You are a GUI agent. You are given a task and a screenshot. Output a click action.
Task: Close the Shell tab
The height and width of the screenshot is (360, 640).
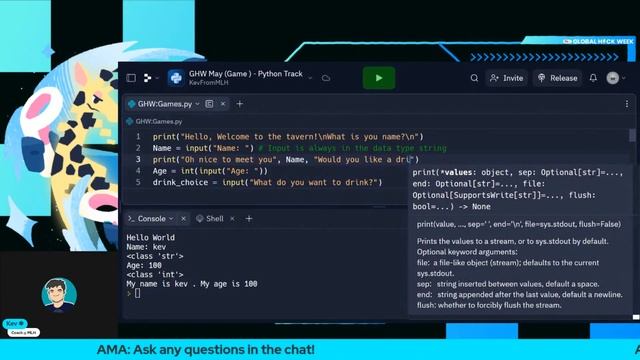[x=232, y=219]
